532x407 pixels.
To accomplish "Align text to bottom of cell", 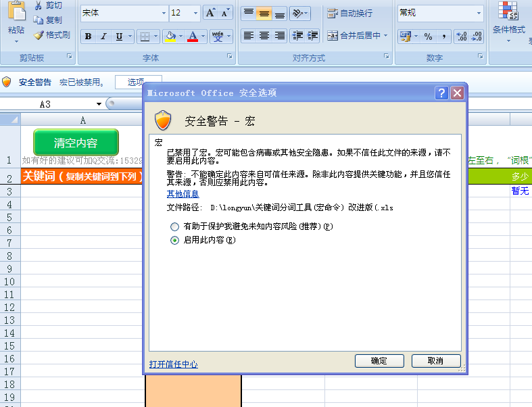I will tap(280, 14).
